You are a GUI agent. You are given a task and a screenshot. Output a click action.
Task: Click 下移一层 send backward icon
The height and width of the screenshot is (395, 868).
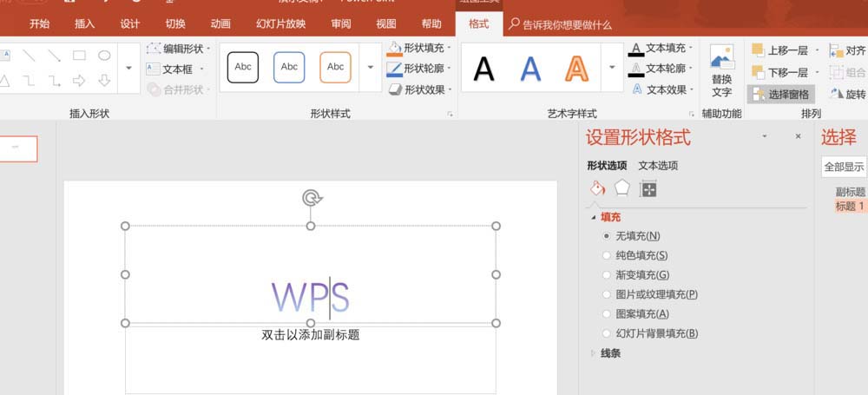tap(758, 72)
